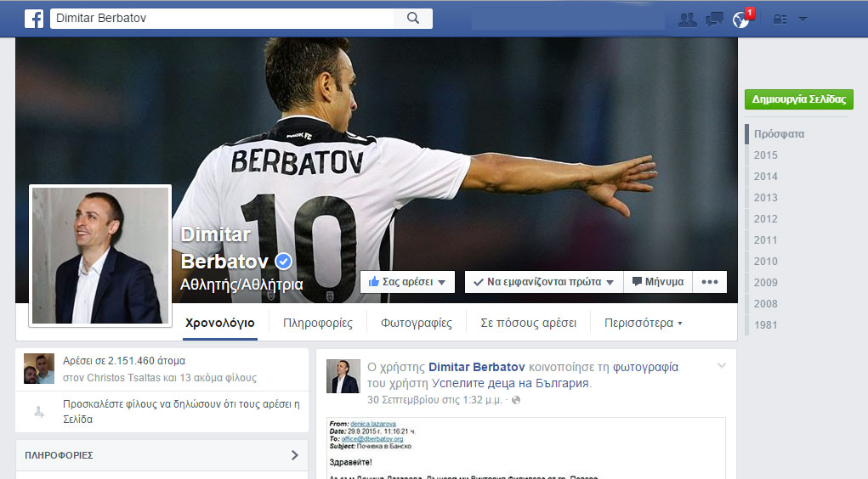Screen dimensions: 868x479
Task: Click denica lazarova sender link
Action: coord(373,424)
